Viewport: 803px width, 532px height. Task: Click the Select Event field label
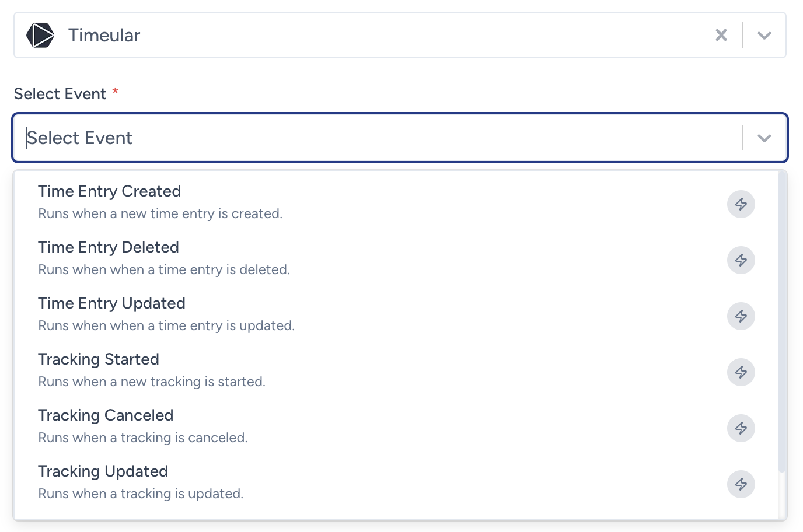[60, 94]
